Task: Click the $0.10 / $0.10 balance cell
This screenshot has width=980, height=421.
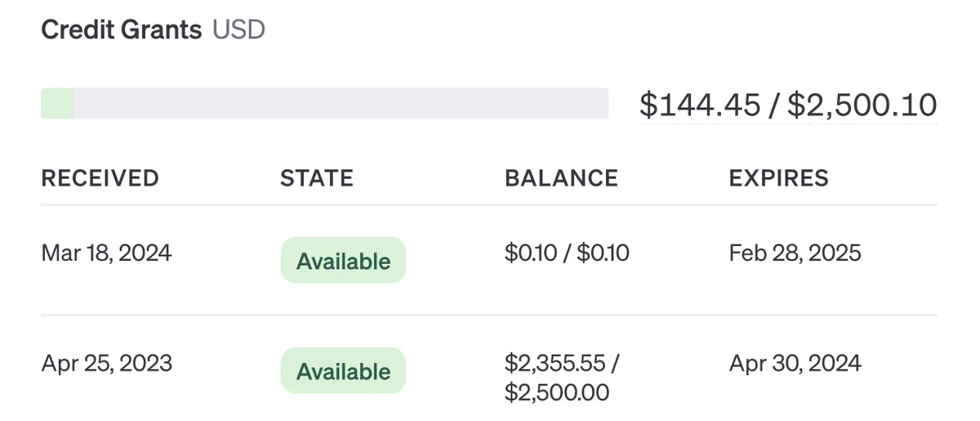Action: [x=567, y=253]
